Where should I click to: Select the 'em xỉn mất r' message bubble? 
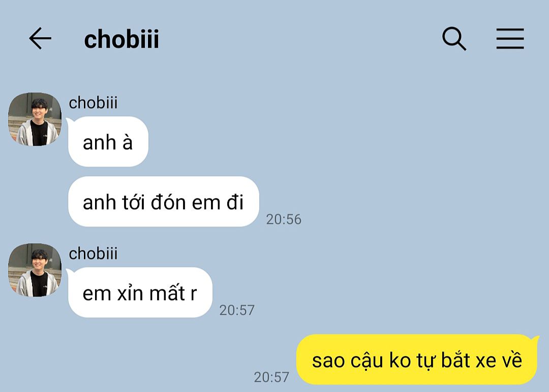pyautogui.click(x=140, y=293)
